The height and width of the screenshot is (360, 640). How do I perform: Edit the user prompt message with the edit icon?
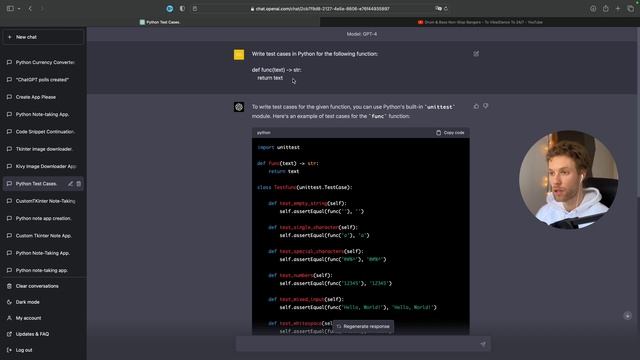[x=476, y=54]
